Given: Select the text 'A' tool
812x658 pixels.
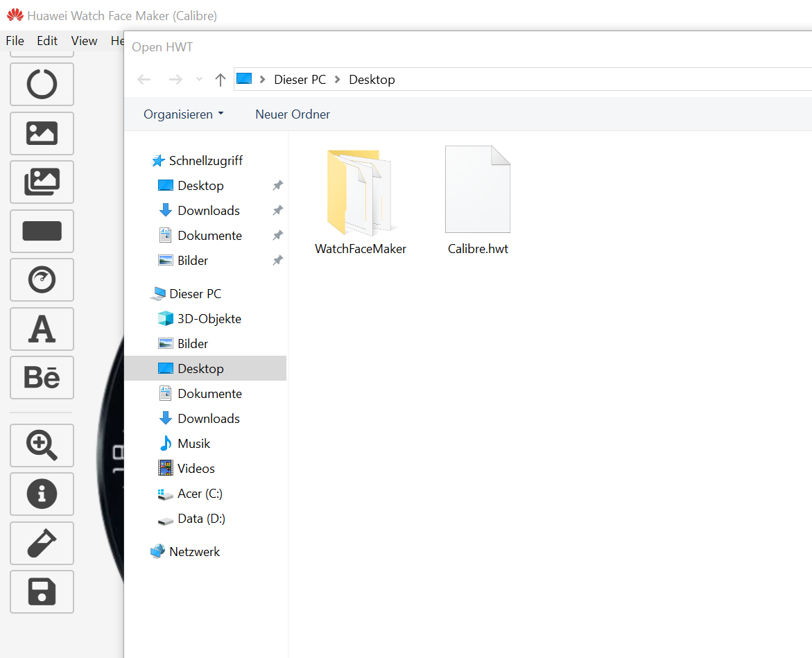Looking at the screenshot, I should click(x=42, y=329).
